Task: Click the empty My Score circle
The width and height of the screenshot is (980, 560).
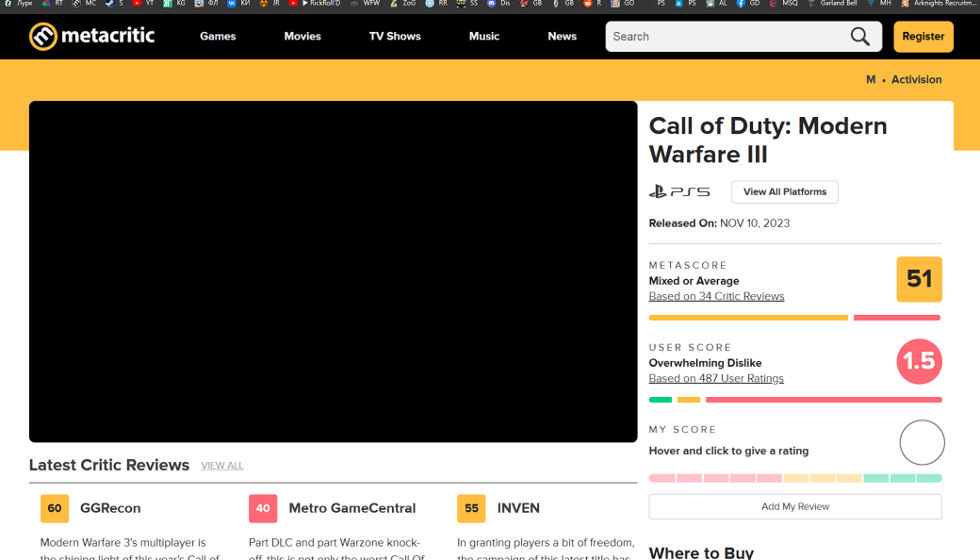Action: (x=922, y=442)
